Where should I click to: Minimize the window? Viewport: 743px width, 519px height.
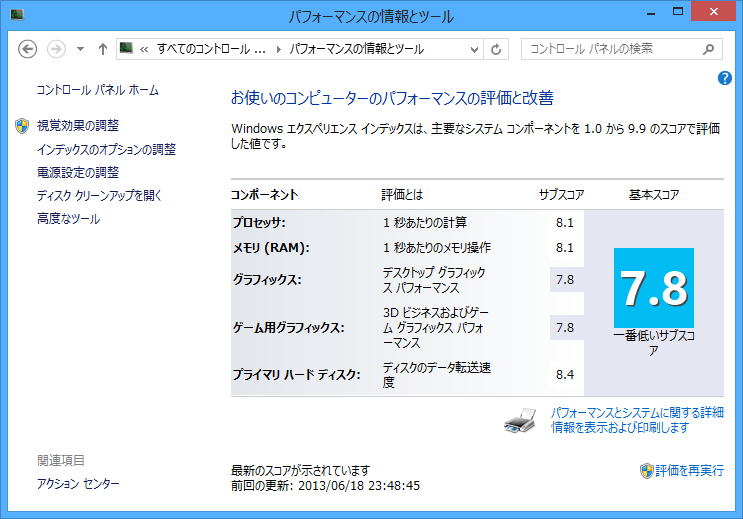pyautogui.click(x=651, y=13)
